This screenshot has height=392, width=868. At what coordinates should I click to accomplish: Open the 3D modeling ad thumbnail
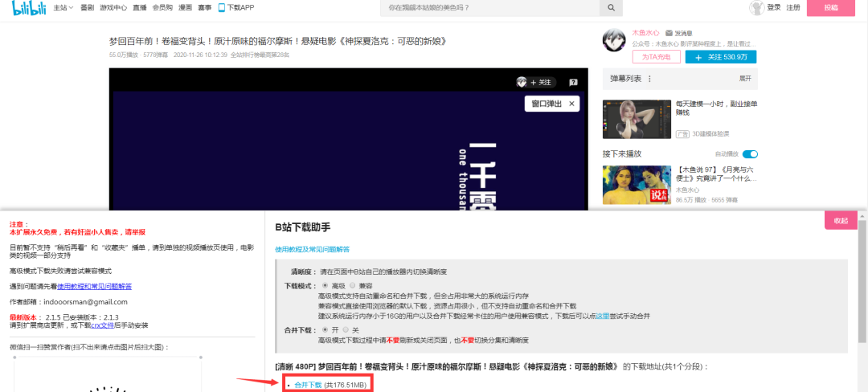pyautogui.click(x=636, y=119)
